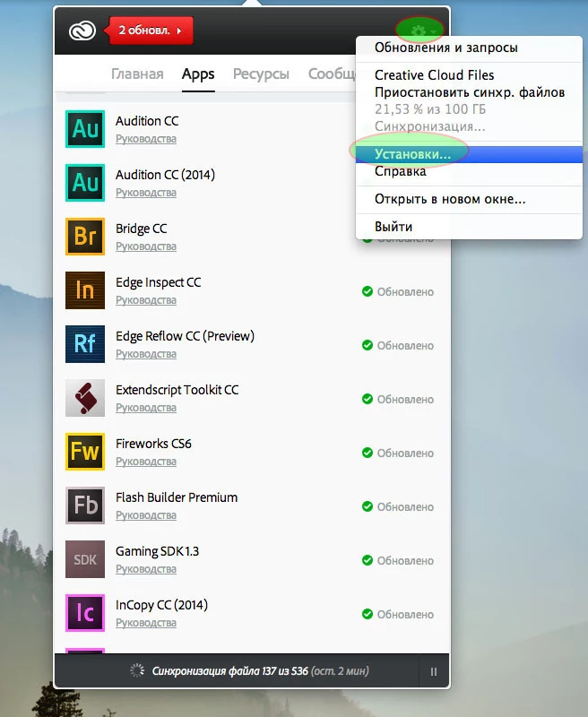
Task: Open Руководства link under Fireworks CS6
Action: tap(146, 462)
